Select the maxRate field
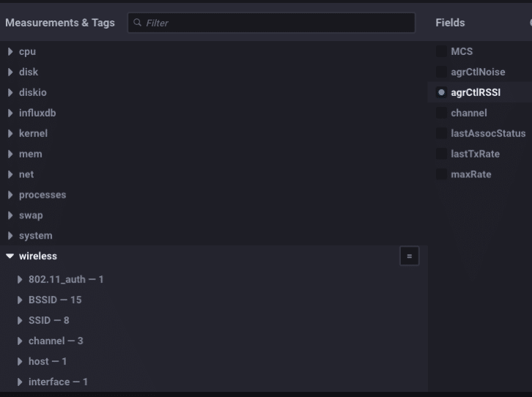 441,174
